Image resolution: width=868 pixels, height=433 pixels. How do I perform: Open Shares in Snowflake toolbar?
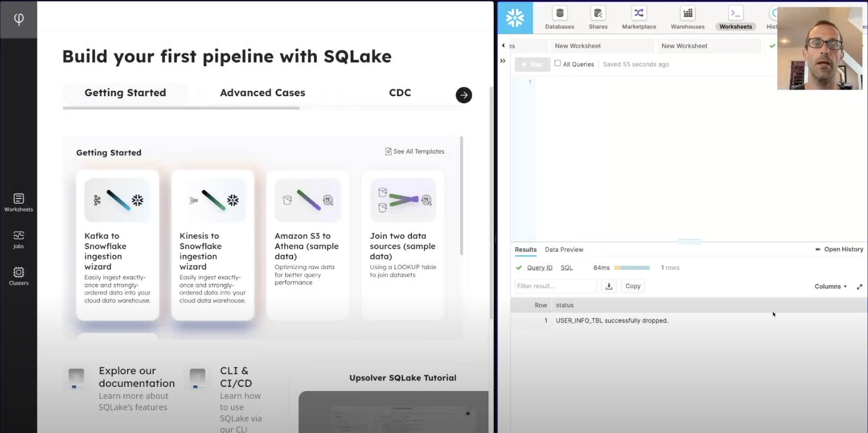[598, 18]
